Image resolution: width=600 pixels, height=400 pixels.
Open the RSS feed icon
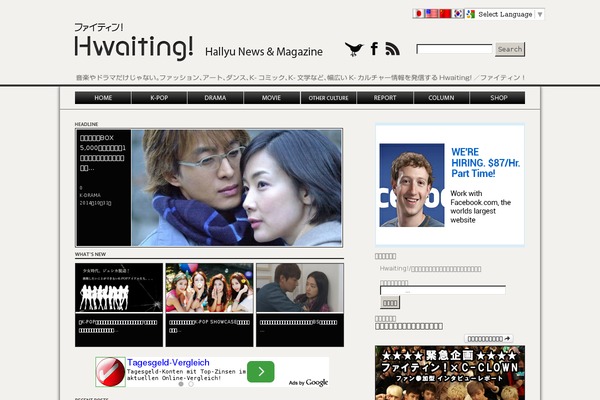393,49
